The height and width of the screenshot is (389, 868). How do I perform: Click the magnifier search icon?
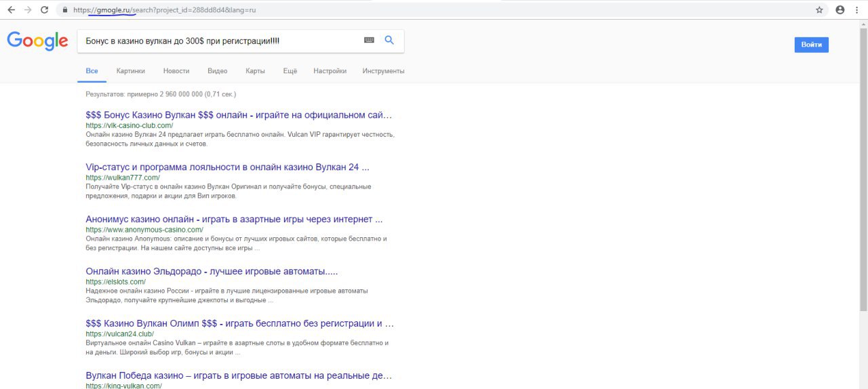coord(389,41)
